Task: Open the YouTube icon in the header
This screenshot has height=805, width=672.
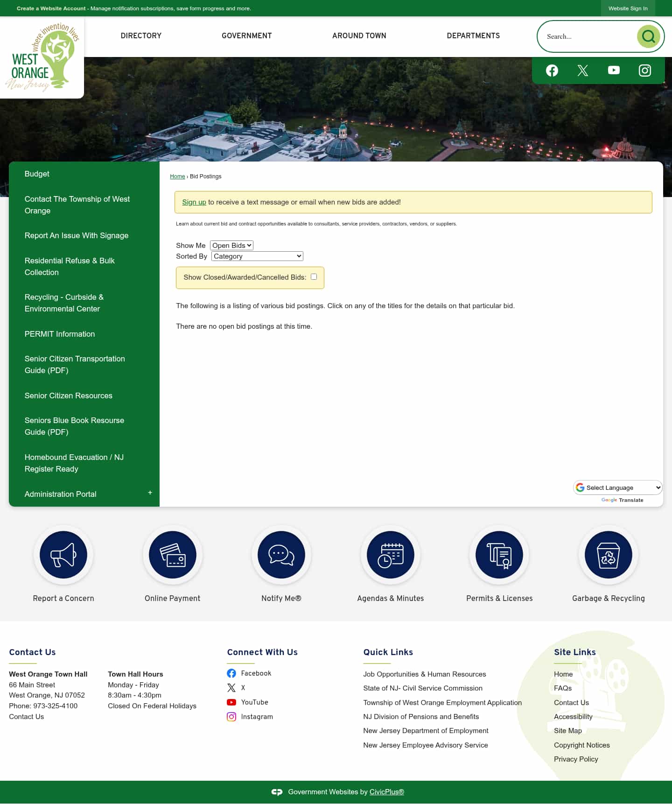Action: point(614,70)
